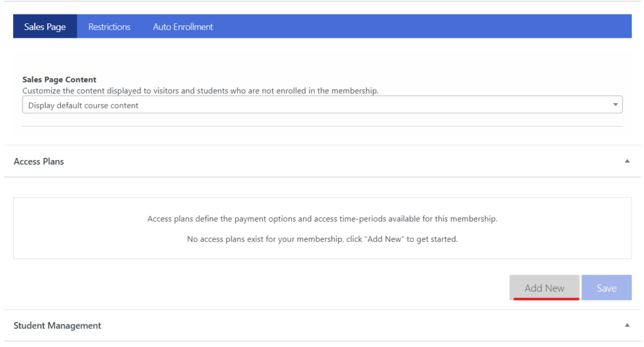644x347 pixels.
Task: Click Add New access plan button
Action: (x=544, y=288)
